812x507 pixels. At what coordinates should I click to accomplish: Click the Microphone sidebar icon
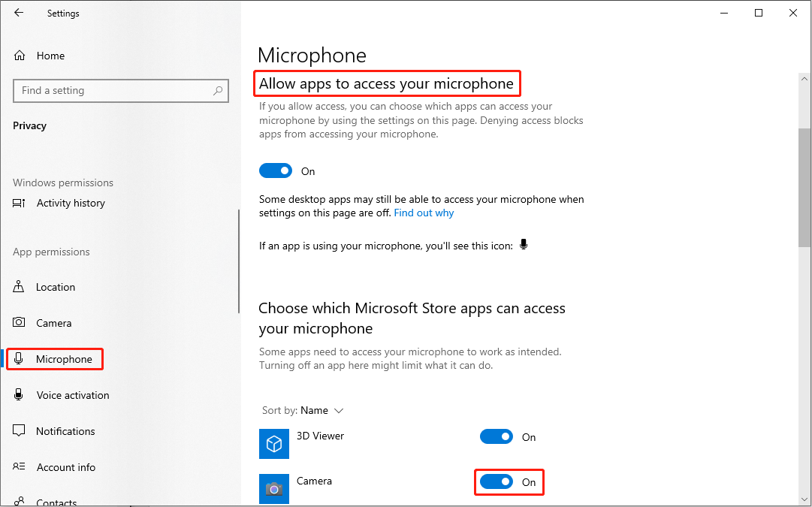18,358
